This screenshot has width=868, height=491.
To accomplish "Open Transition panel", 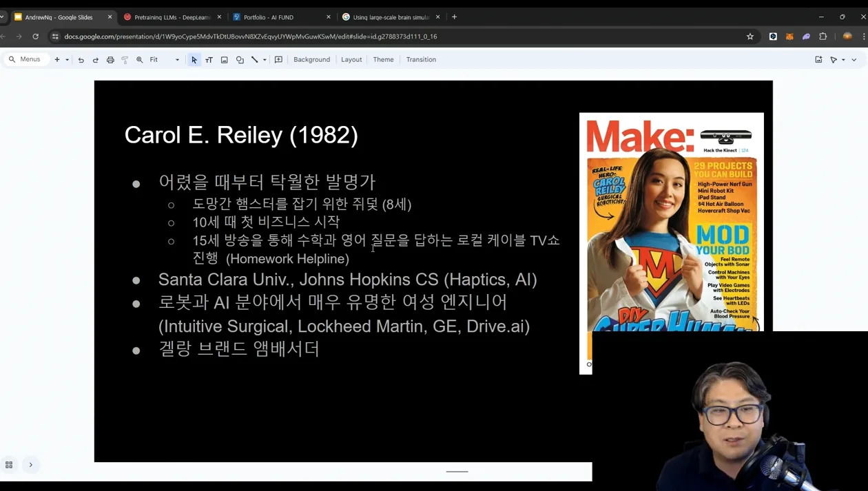I will point(421,60).
